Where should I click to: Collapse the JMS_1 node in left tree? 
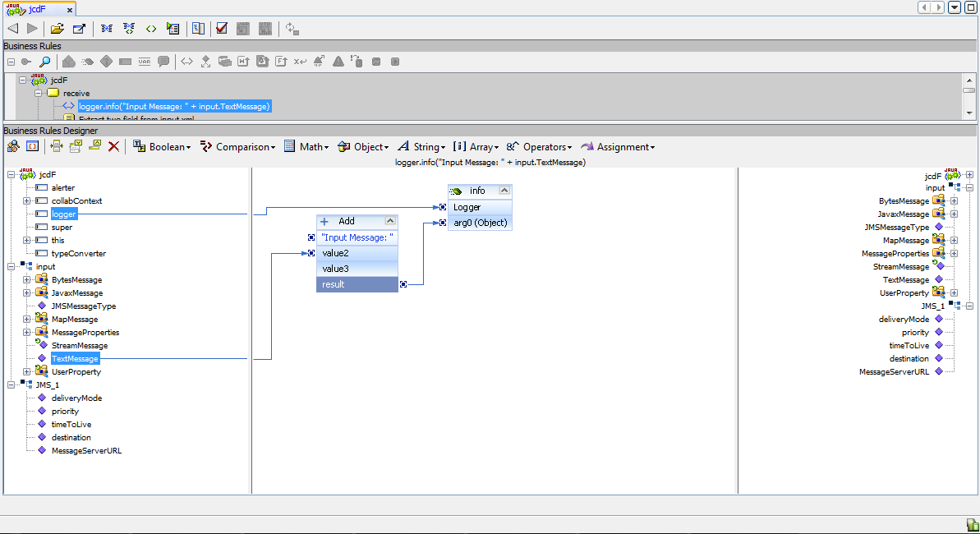(11, 385)
